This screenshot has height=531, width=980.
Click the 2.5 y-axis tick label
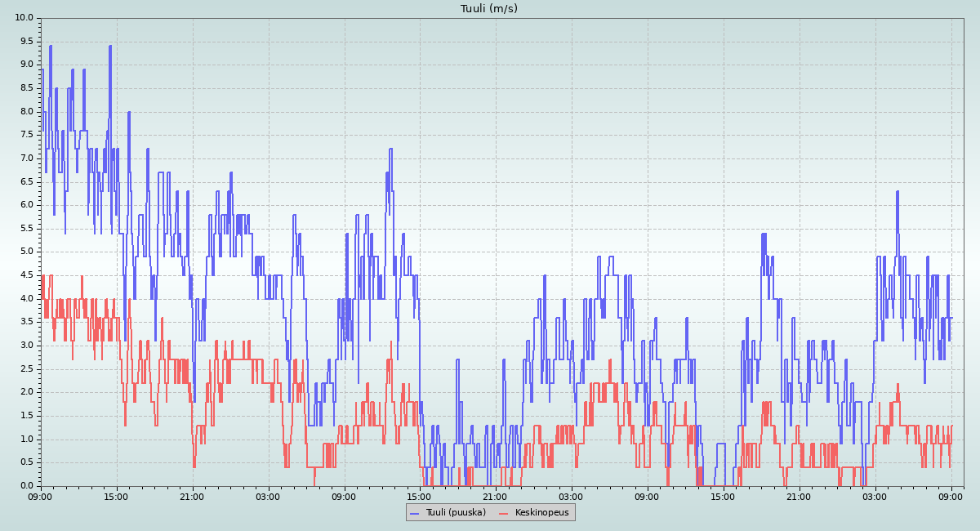click(x=27, y=368)
